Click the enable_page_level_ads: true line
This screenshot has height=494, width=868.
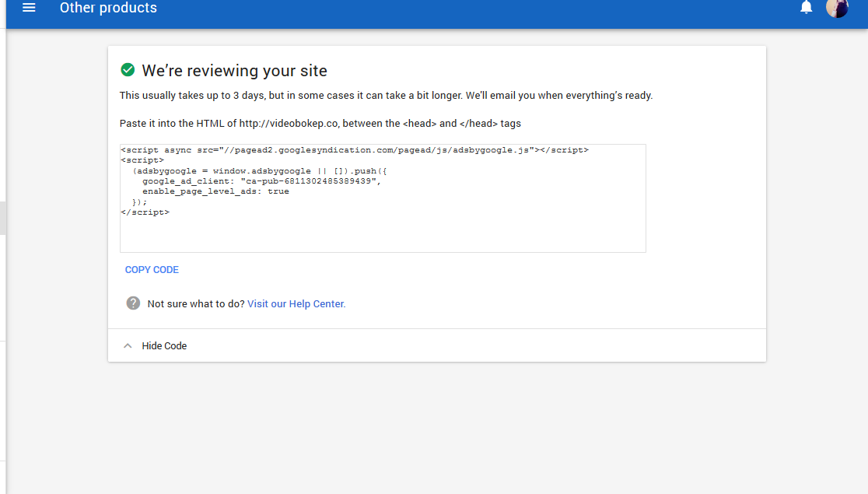[x=216, y=191]
